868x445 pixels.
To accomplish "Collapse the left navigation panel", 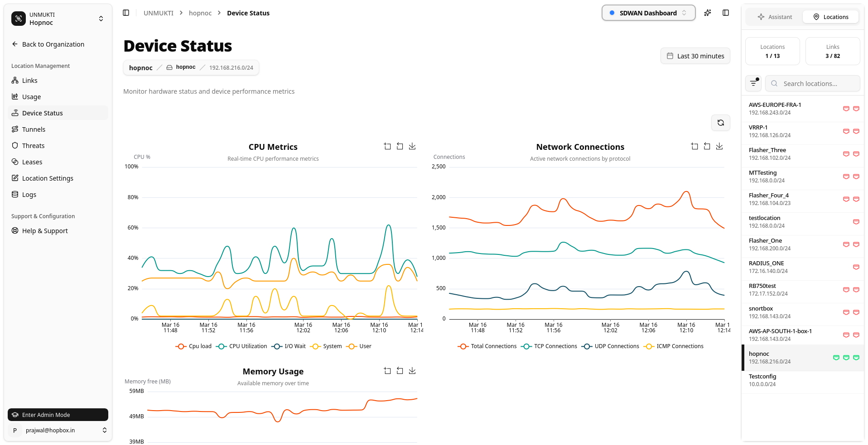I will tap(125, 13).
